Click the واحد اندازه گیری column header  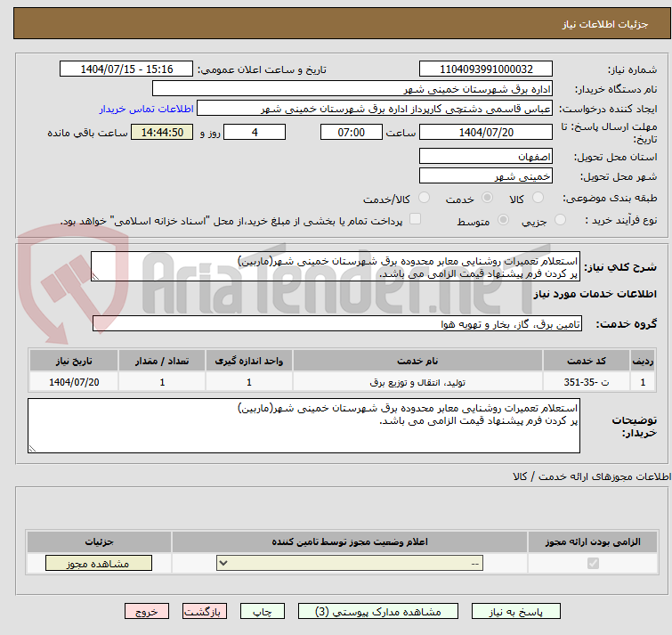pos(249,361)
